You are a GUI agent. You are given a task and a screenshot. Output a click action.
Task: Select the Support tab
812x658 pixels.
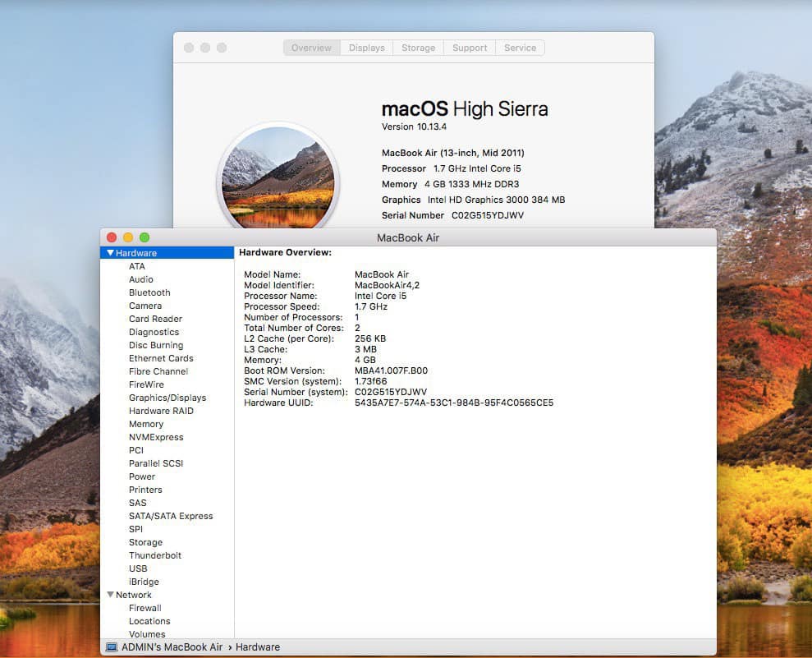470,48
